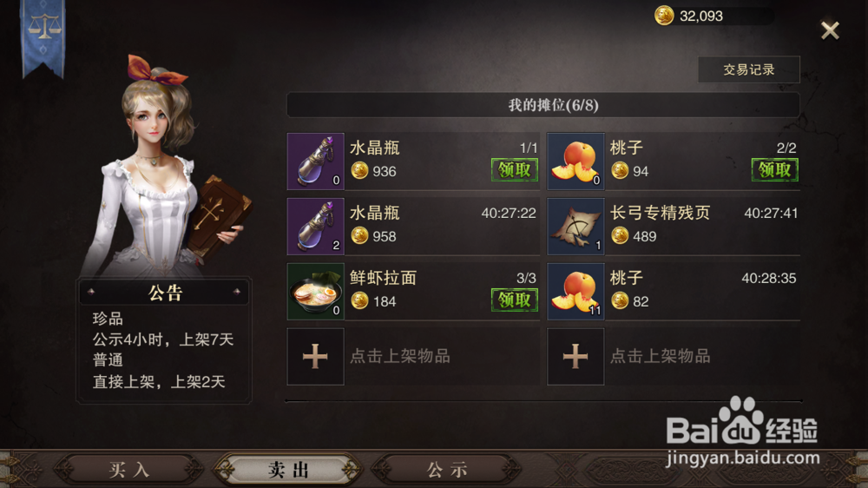This screenshot has height=488, width=868.
Task: Switch to the 买入 tab
Action: click(129, 470)
